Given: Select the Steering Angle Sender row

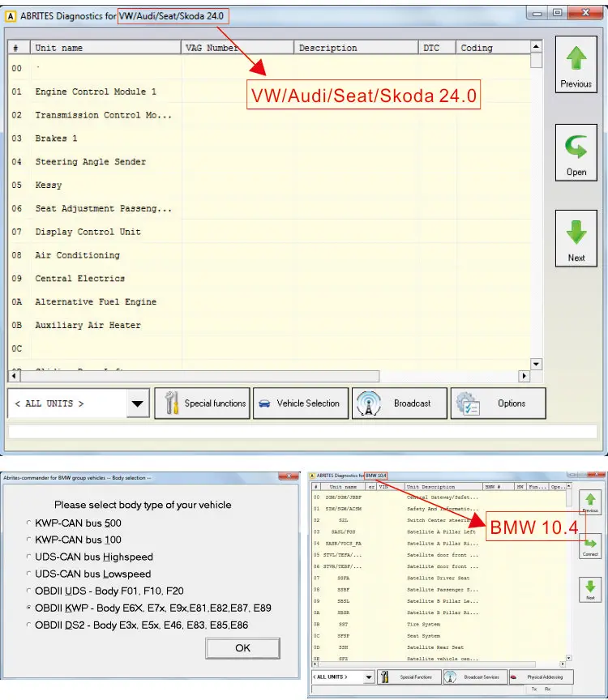Looking at the screenshot, I should pyautogui.click(x=269, y=161).
